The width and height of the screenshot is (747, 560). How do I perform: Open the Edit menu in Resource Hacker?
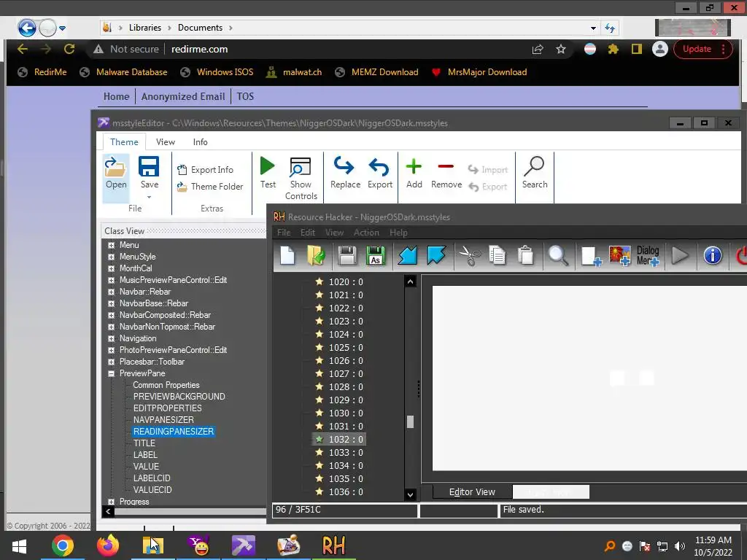pos(307,233)
